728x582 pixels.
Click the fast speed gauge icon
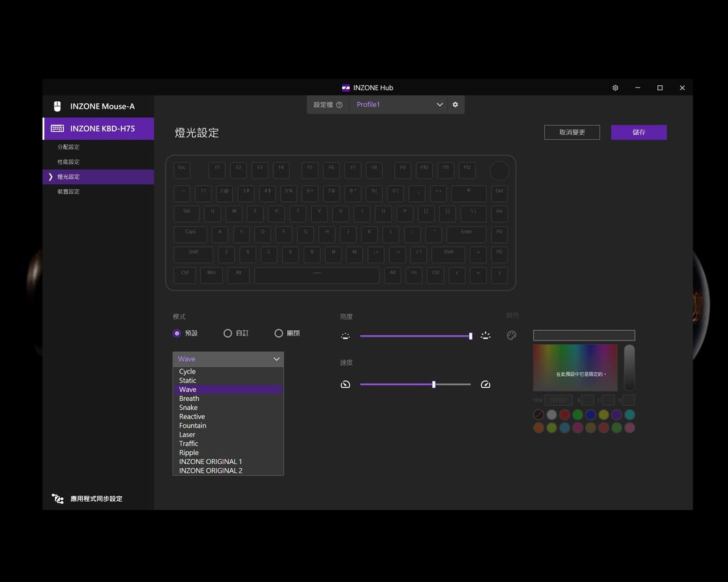(x=485, y=384)
